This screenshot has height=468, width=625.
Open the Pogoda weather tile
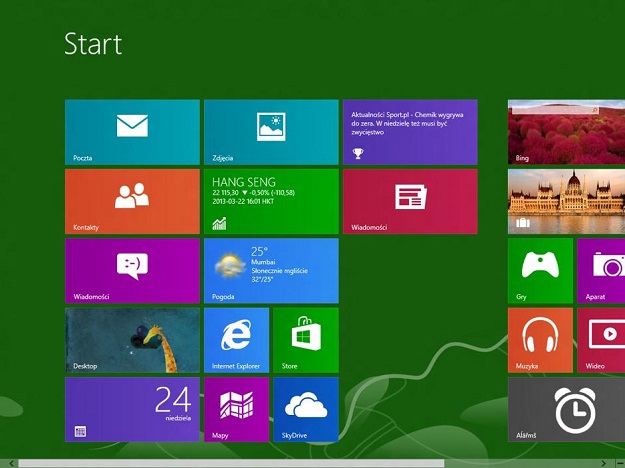271,271
